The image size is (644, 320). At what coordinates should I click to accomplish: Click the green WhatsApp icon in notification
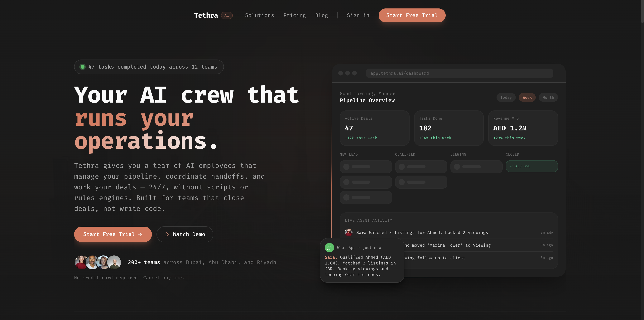pos(329,248)
